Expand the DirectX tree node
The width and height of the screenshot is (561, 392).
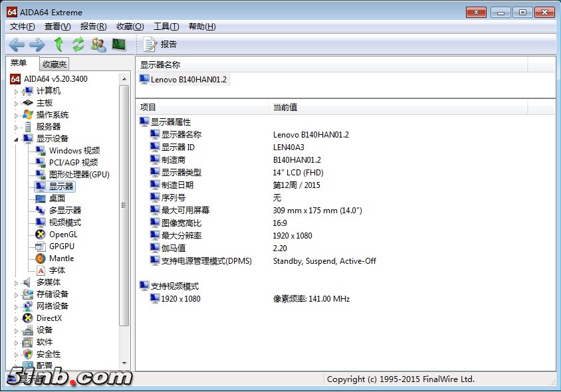tap(17, 318)
